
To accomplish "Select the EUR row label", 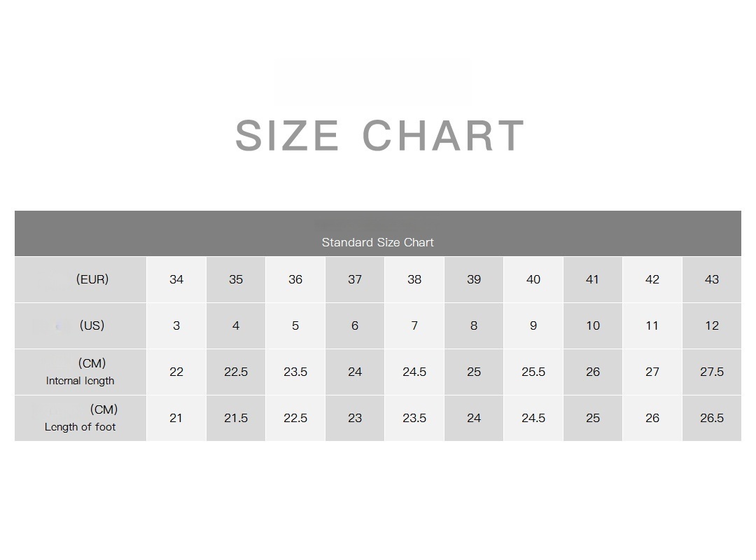I will click(x=80, y=279).
